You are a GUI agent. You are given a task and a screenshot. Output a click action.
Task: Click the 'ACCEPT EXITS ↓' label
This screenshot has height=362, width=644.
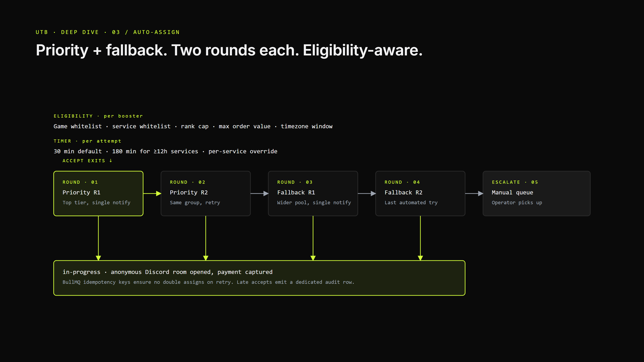click(x=87, y=161)
